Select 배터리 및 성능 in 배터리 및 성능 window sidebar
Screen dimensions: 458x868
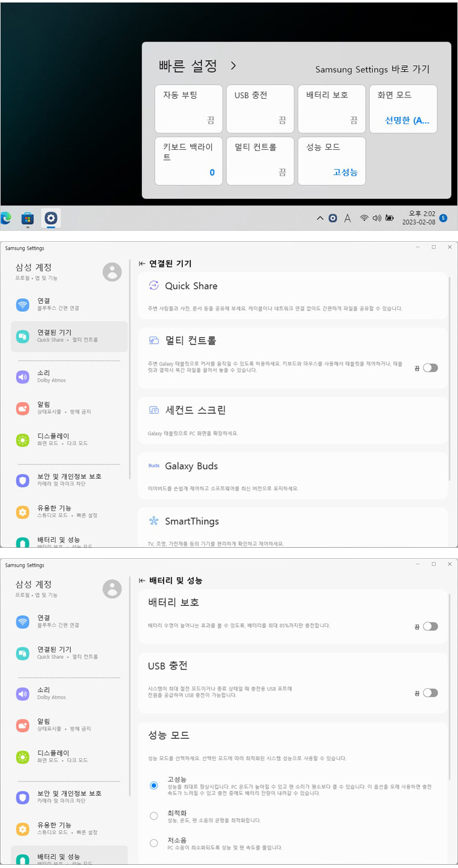(x=69, y=856)
